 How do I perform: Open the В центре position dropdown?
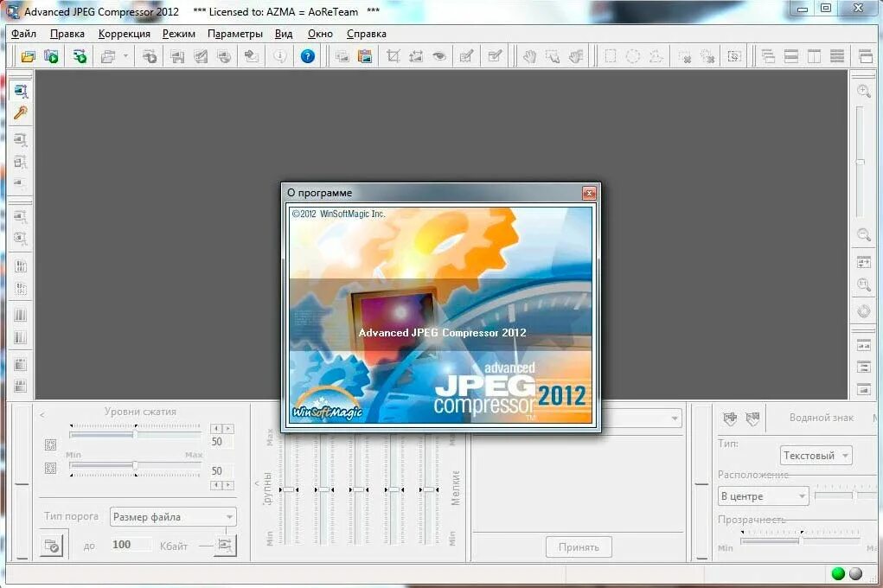click(x=763, y=496)
